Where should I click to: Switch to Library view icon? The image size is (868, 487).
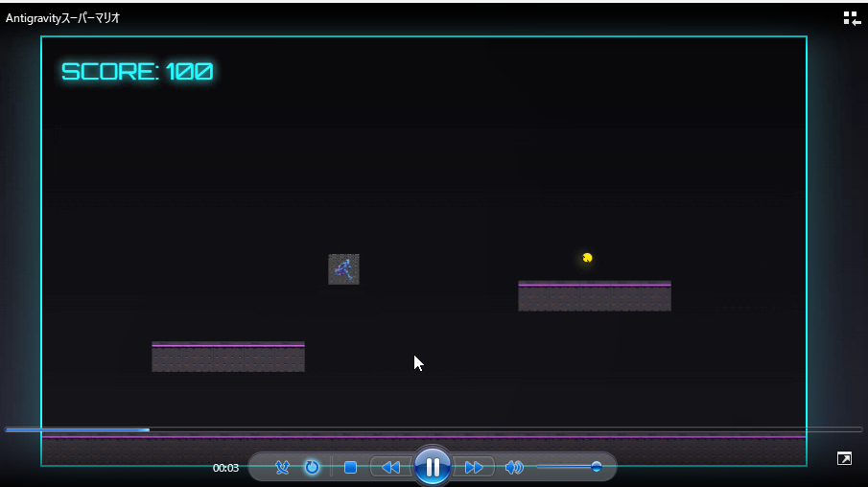pos(851,18)
